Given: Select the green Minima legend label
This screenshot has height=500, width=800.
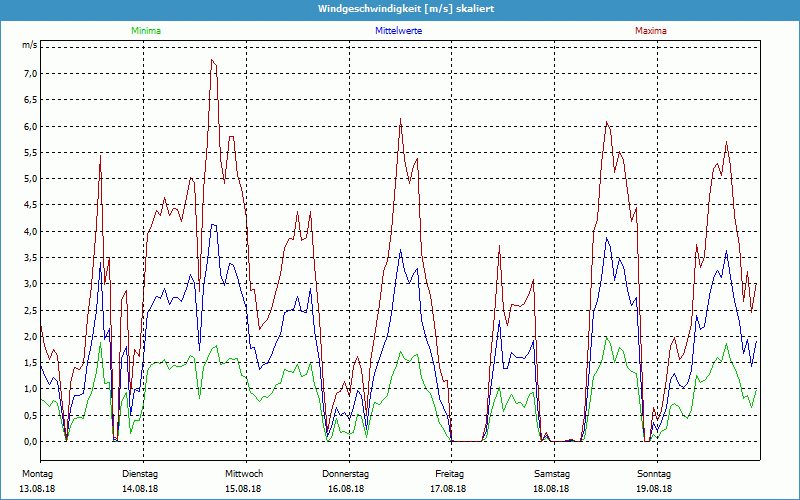Looking at the screenshot, I should [146, 31].
